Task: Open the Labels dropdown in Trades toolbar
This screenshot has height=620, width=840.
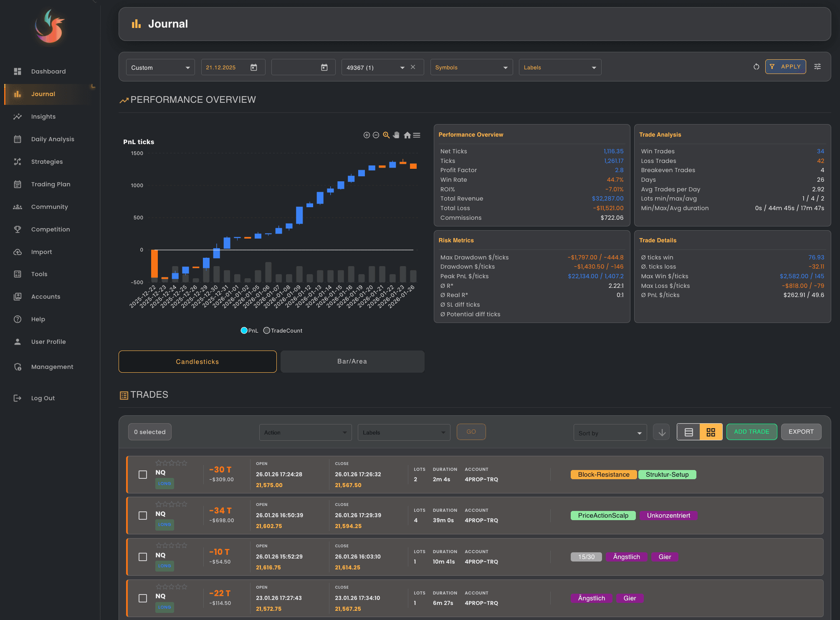Action: click(404, 432)
